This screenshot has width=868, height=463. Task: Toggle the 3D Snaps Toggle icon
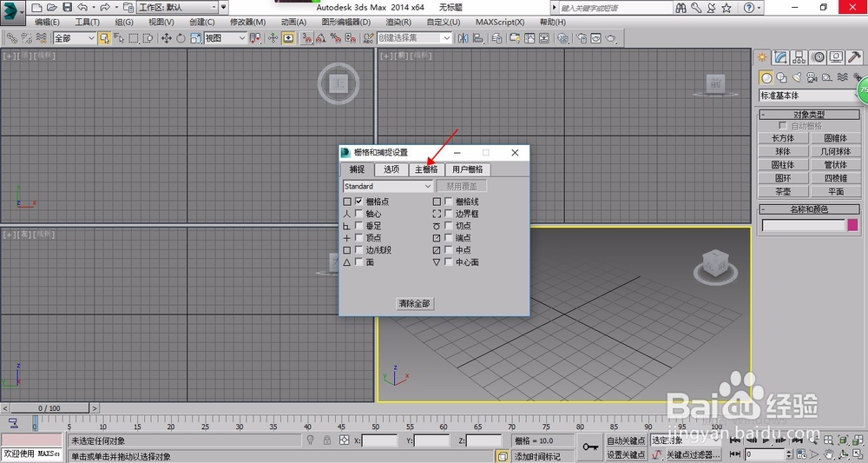point(306,38)
